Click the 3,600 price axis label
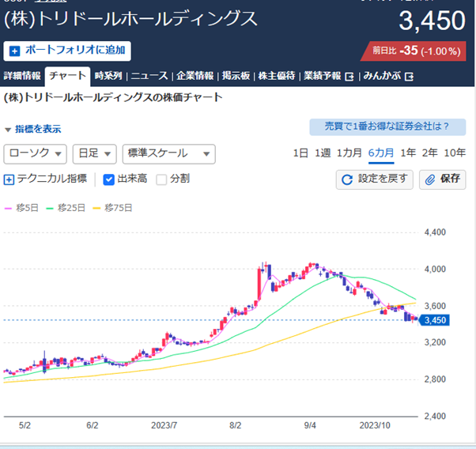 tap(435, 306)
